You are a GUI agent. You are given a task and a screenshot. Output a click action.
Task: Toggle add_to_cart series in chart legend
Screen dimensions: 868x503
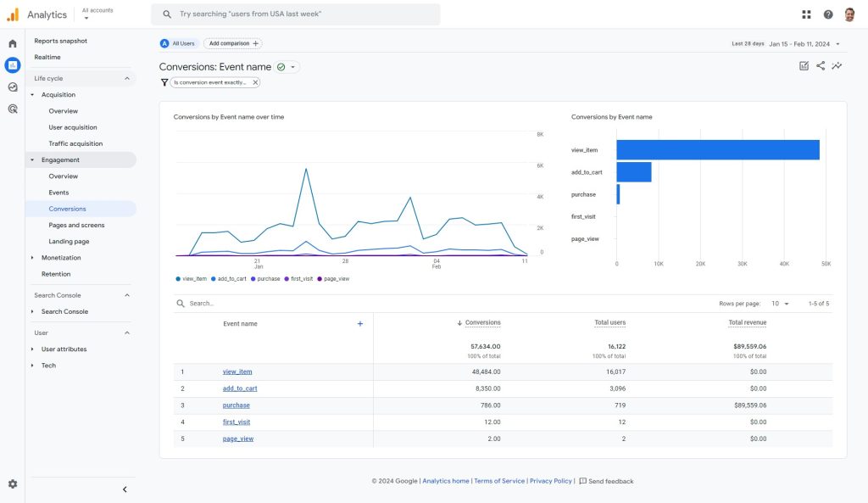click(229, 279)
